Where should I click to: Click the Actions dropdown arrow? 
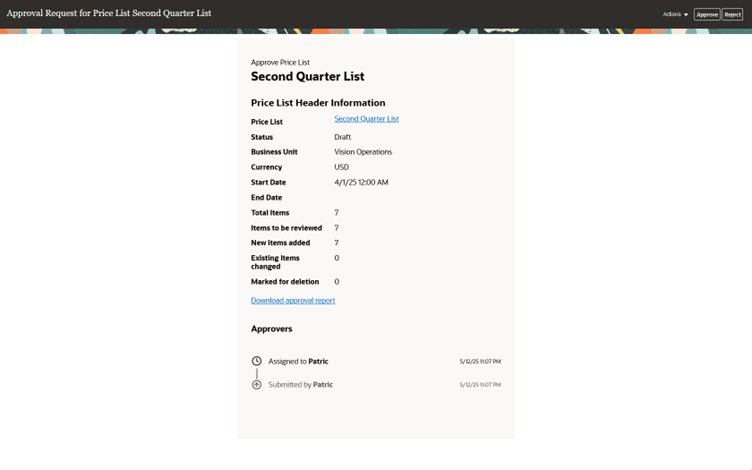[686, 15]
